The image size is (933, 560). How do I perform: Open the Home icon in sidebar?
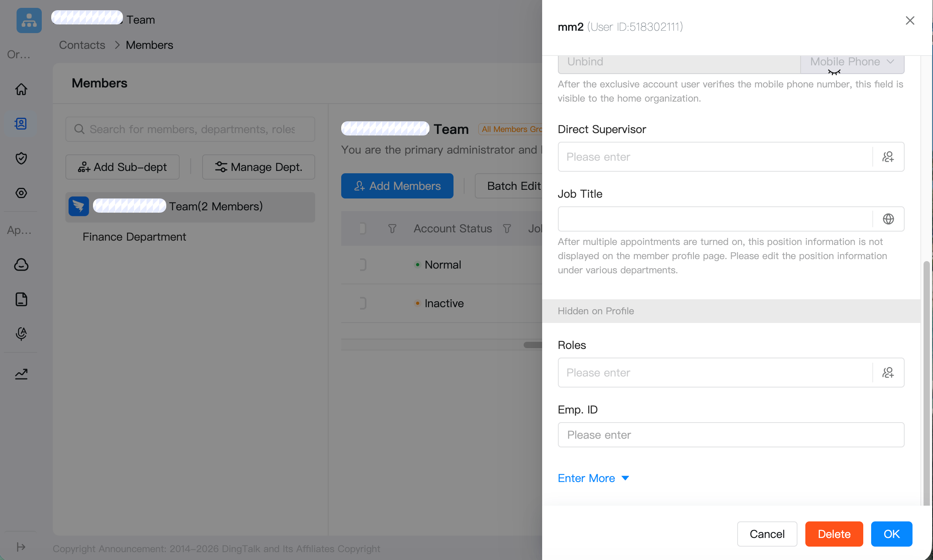[21, 89]
